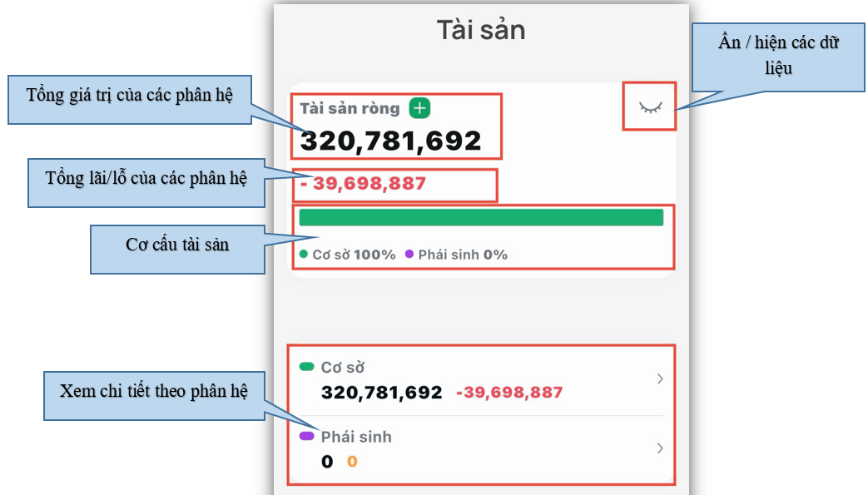Screen dimensions: 868x495
Task: Expand the Phái sinh row chevron
Action: coord(659,448)
